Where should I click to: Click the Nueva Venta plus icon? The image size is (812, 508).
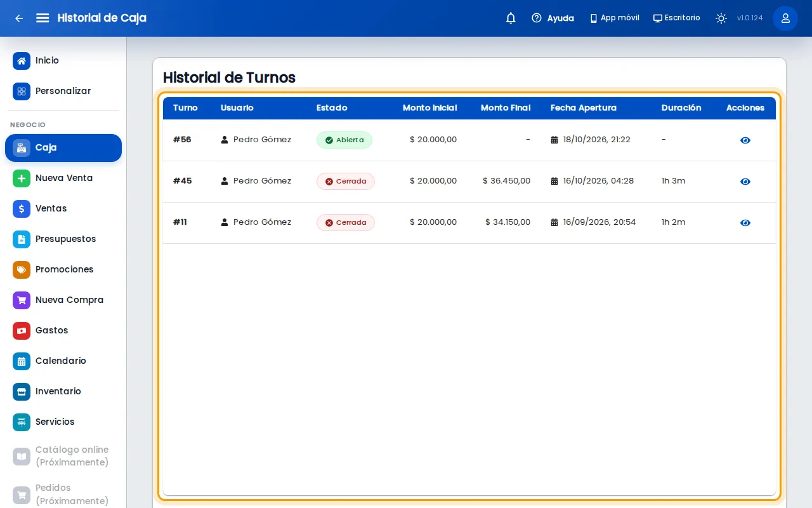click(x=22, y=178)
